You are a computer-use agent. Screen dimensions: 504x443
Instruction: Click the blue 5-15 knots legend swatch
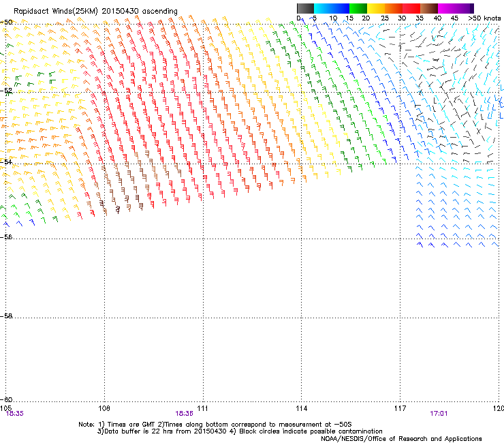click(x=332, y=8)
